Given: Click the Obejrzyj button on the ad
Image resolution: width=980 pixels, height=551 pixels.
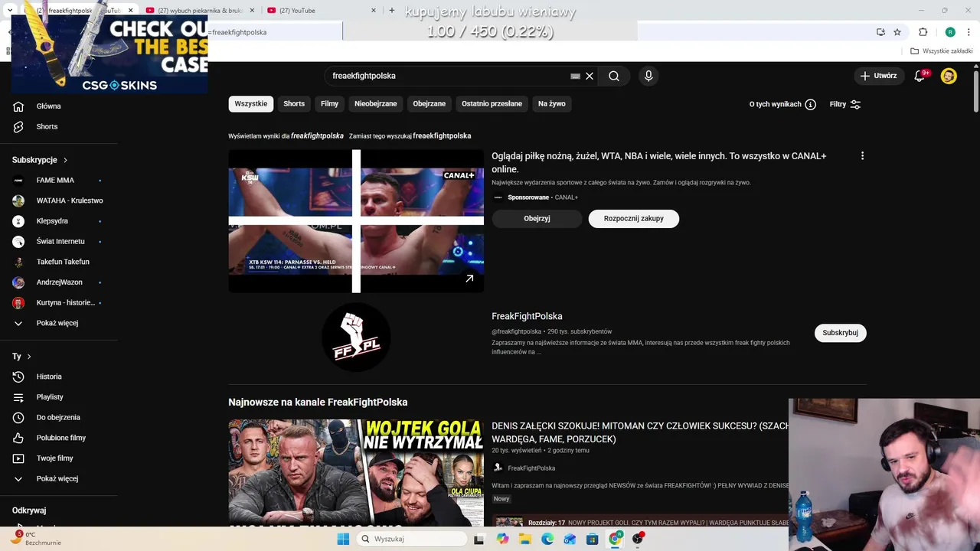Looking at the screenshot, I should pos(537,218).
